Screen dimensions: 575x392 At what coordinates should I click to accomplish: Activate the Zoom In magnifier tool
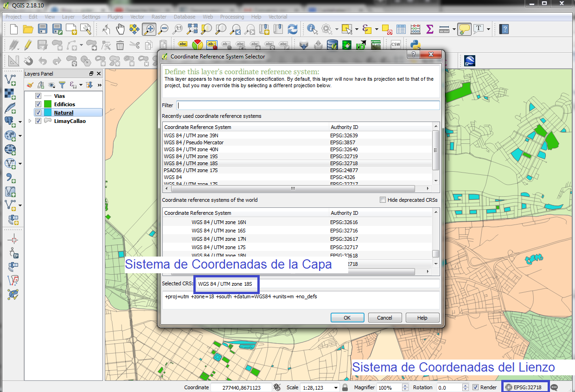(149, 29)
